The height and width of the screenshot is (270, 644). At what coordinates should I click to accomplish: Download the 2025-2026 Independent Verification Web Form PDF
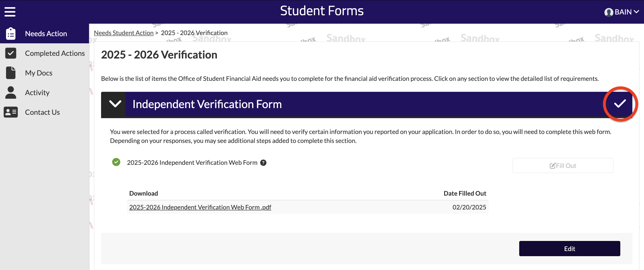click(x=200, y=207)
